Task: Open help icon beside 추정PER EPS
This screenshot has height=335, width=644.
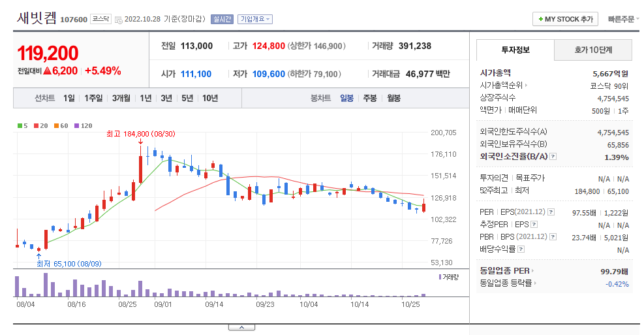Action: 534,225
